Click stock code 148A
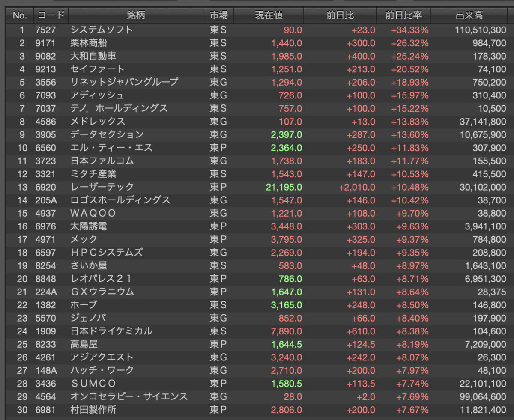The image size is (514, 420). 45,370
